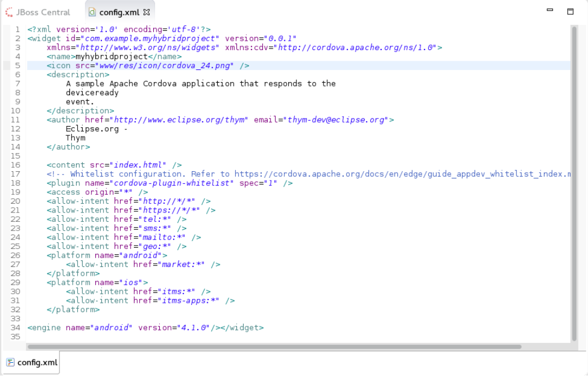Viewport: 588px width, 376px height.
Task: Click the text 'Eclipse.org -' on line 12
Action: click(97, 129)
